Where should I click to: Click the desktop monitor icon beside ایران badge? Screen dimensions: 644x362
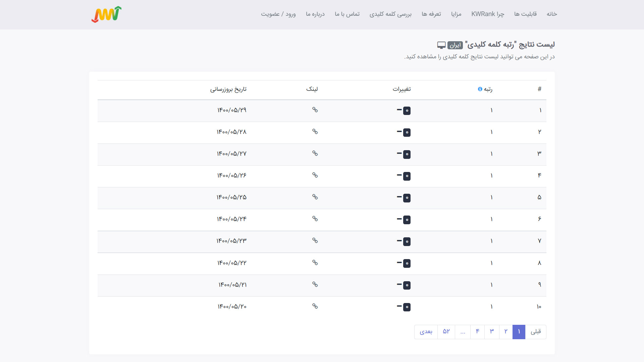point(441,45)
